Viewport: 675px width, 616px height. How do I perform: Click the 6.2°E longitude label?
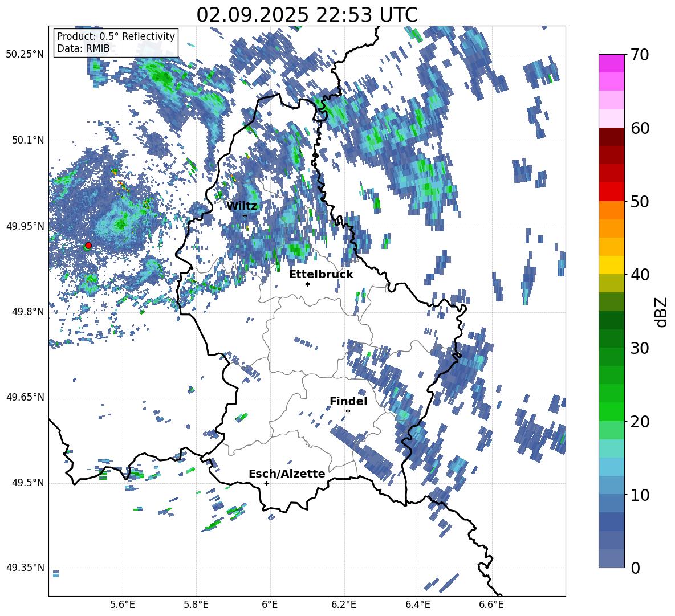(344, 605)
